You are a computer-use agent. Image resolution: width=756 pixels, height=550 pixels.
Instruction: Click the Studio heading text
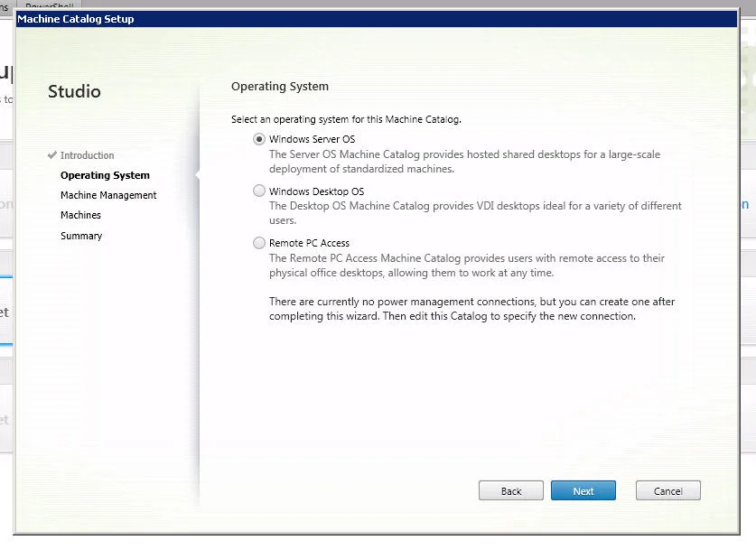tap(74, 91)
